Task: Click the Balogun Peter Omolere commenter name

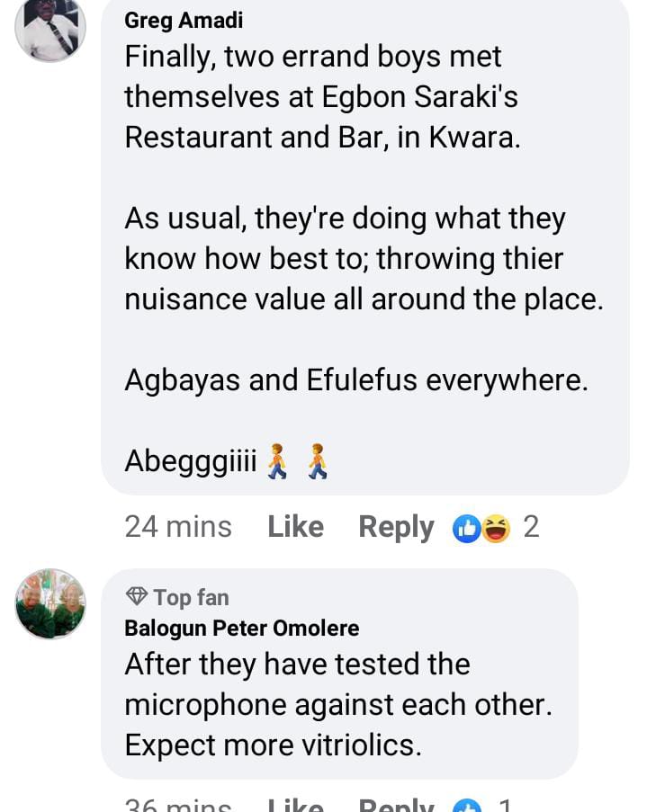Action: tap(241, 628)
